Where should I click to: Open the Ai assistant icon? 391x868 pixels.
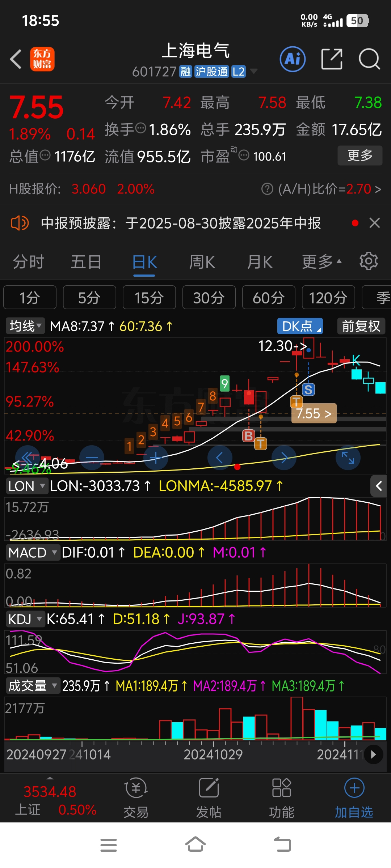[293, 59]
